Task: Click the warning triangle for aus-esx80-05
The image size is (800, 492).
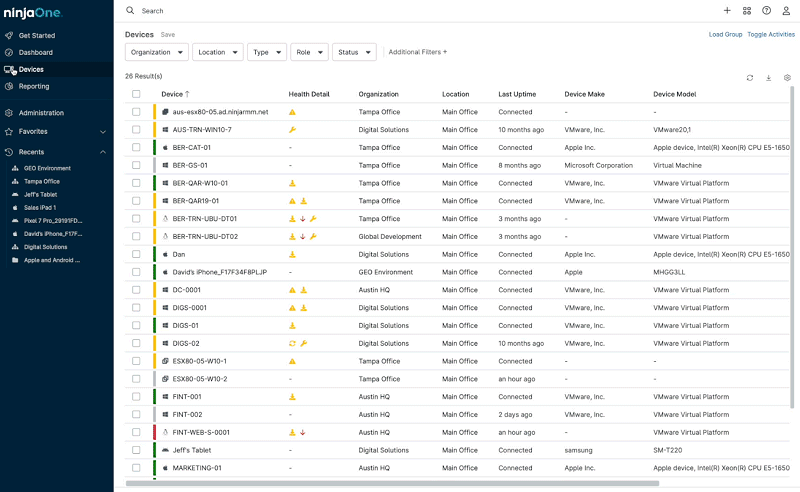Action: pos(292,112)
